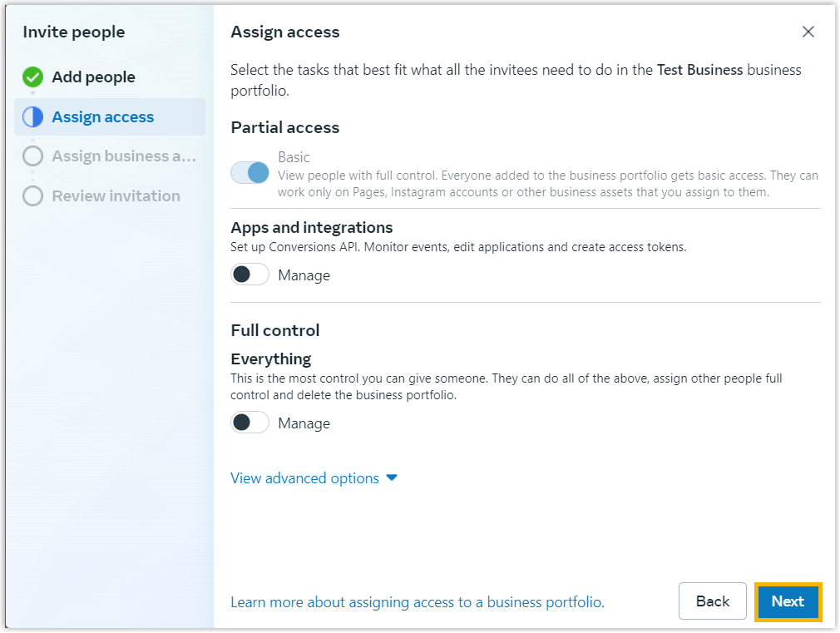Select the Assign access step label
Image resolution: width=840 pixels, height=633 pixels.
click(x=103, y=117)
